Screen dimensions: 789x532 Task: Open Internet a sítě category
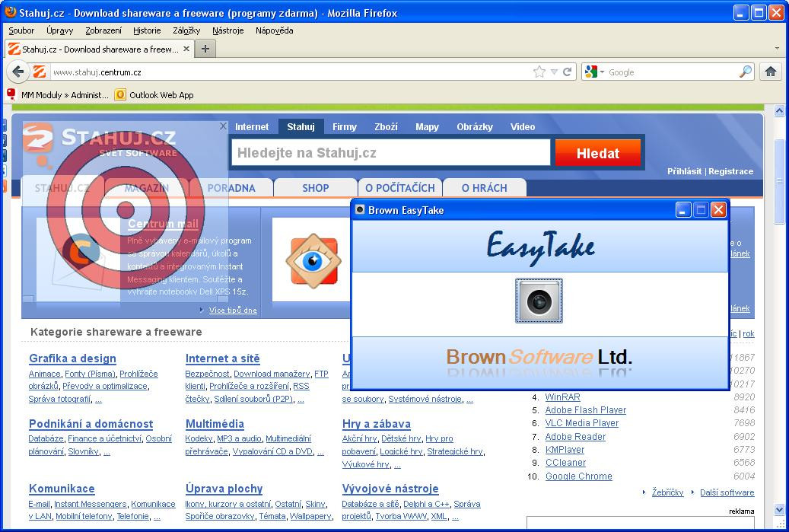222,358
